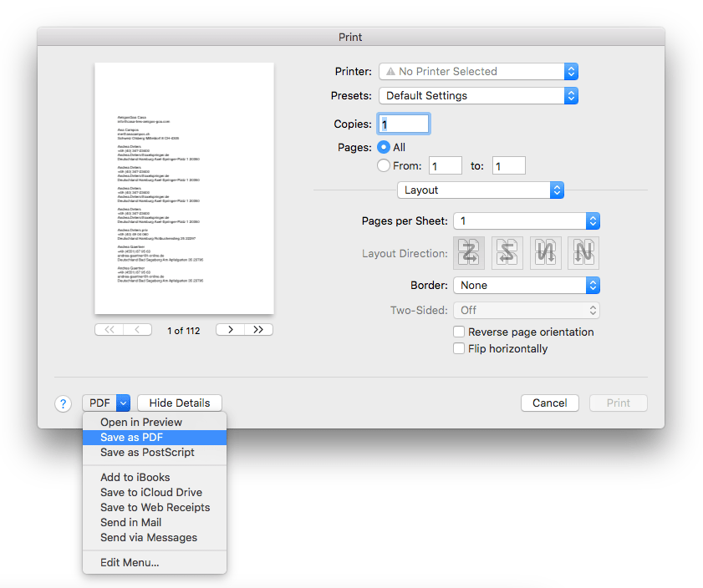Viewport: 703px width, 588px height.
Task: Select the right-to-left layout direction icon
Action: tap(507, 252)
